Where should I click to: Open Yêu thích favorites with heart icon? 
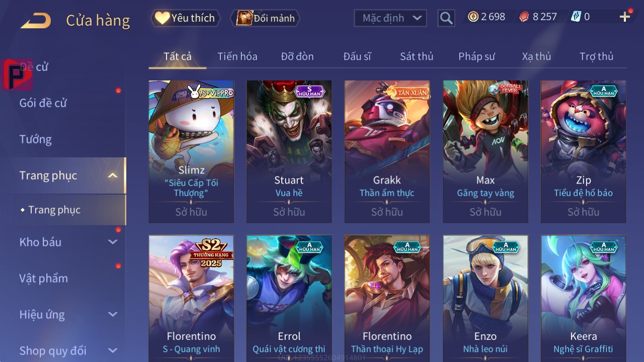click(185, 18)
